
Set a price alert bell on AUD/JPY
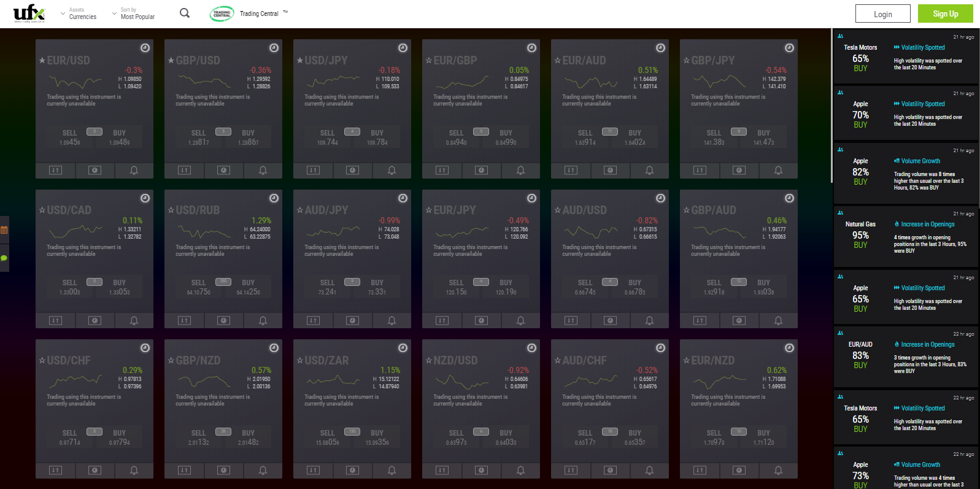click(392, 320)
